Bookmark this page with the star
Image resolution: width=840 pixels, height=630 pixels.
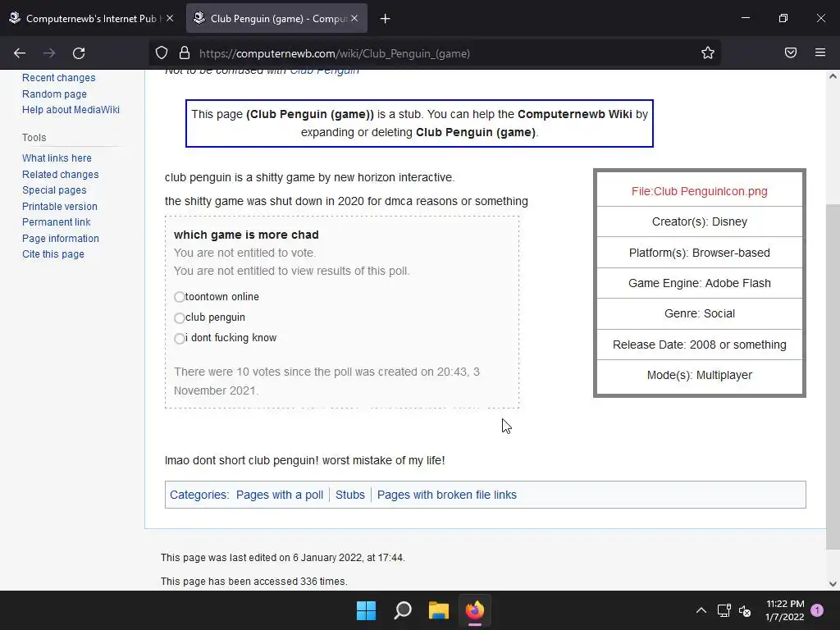coord(708,53)
